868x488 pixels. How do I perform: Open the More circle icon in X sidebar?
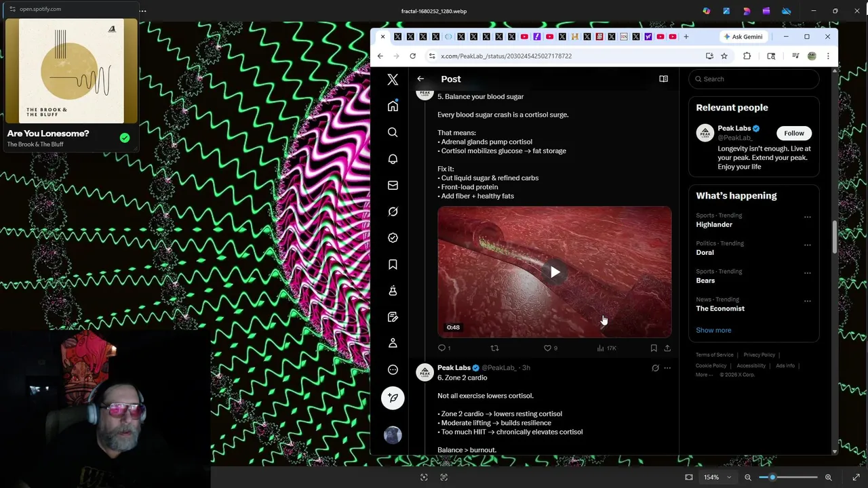click(x=393, y=370)
